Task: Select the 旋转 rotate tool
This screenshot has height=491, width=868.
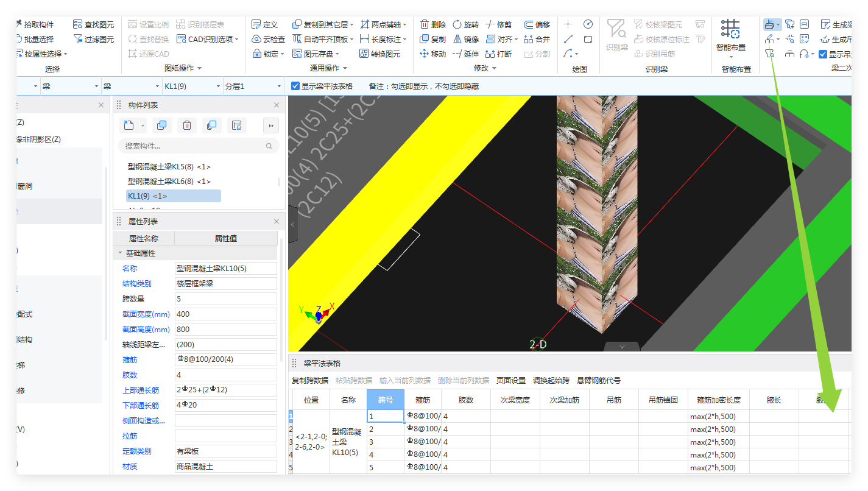Action: pos(466,24)
